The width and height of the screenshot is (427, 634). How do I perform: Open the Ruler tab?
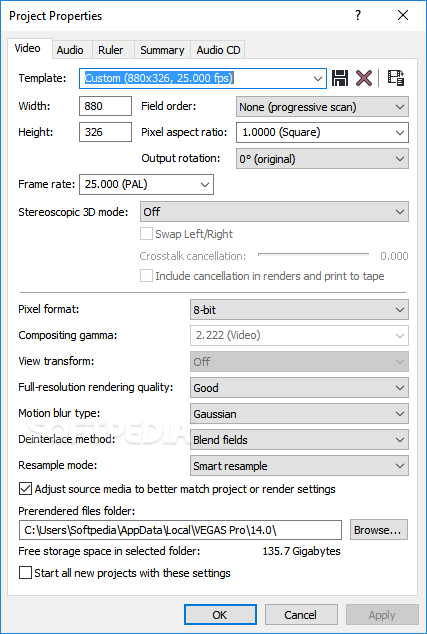(x=111, y=50)
